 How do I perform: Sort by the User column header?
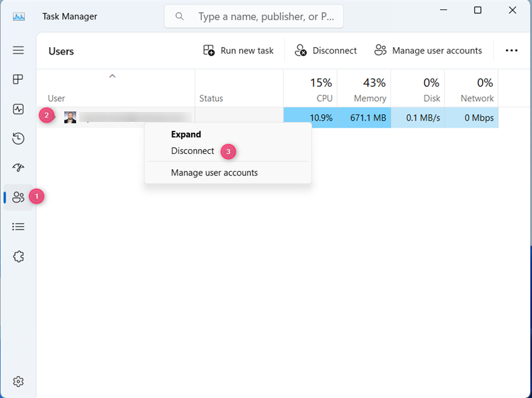116,88
